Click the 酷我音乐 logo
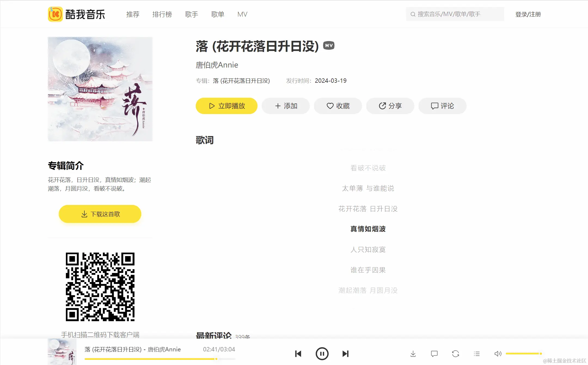Screen dimensions: 588x365 (77, 14)
